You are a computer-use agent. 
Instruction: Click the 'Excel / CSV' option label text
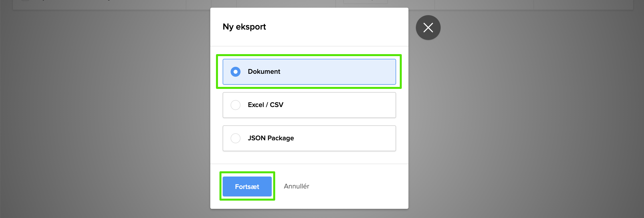[266, 105]
